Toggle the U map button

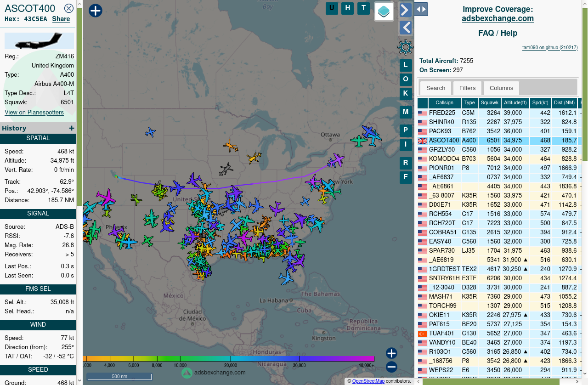coord(332,8)
